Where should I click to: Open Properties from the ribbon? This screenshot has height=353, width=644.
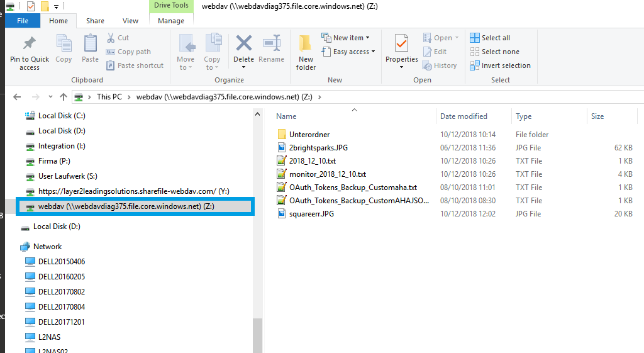click(x=401, y=44)
